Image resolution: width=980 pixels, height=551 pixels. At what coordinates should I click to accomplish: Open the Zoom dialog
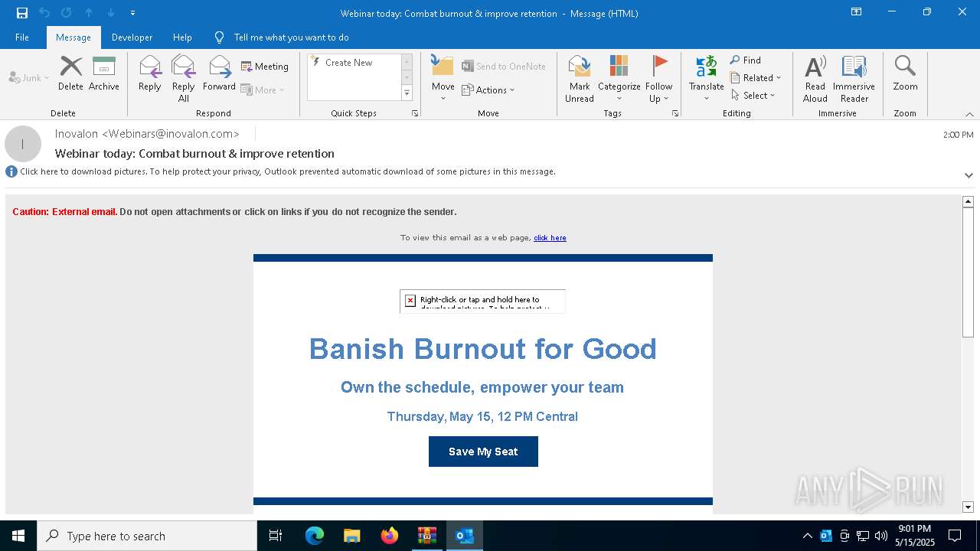905,73
